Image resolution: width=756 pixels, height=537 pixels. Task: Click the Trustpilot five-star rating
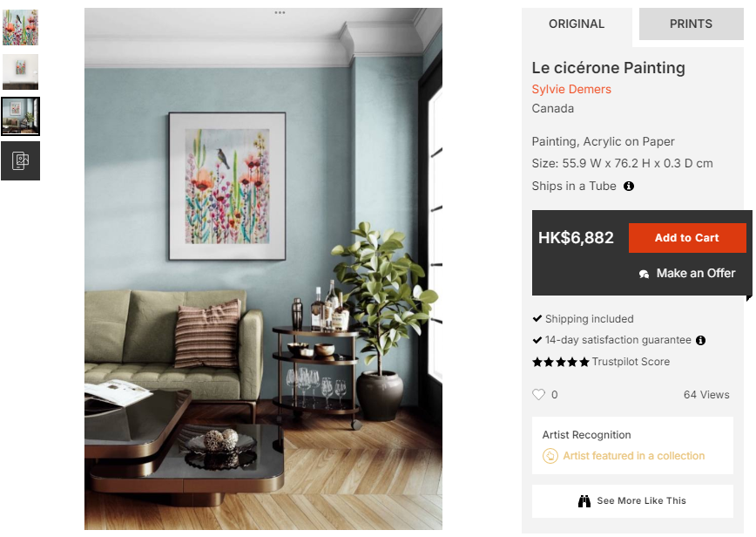tap(561, 362)
